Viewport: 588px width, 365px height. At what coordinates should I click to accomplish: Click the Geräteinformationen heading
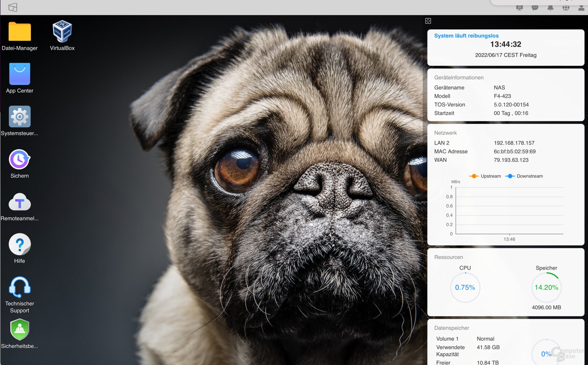[459, 77]
